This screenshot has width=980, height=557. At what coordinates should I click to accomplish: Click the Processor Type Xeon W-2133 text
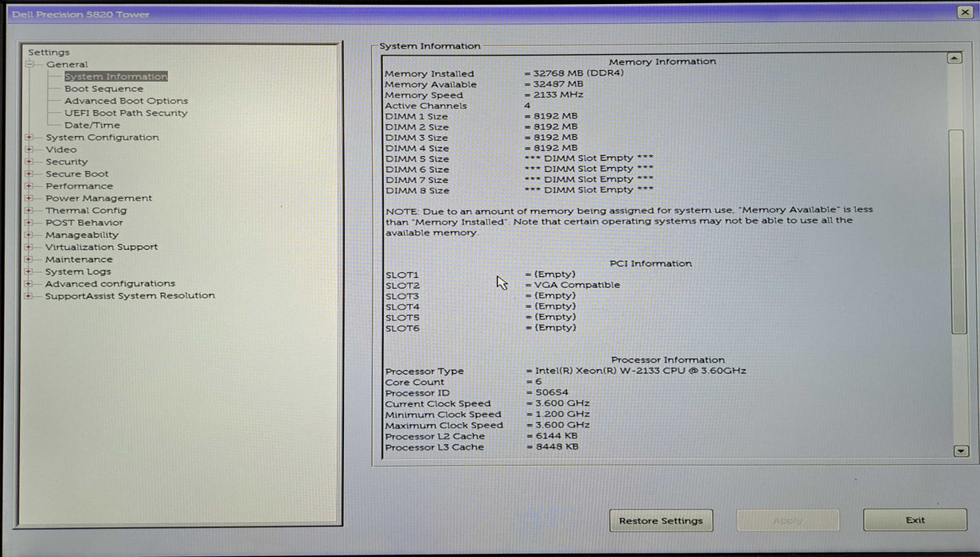coord(636,371)
